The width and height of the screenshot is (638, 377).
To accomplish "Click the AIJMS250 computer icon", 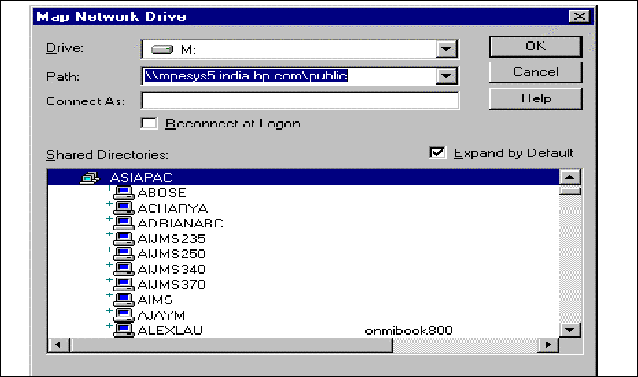I will 124,254.
